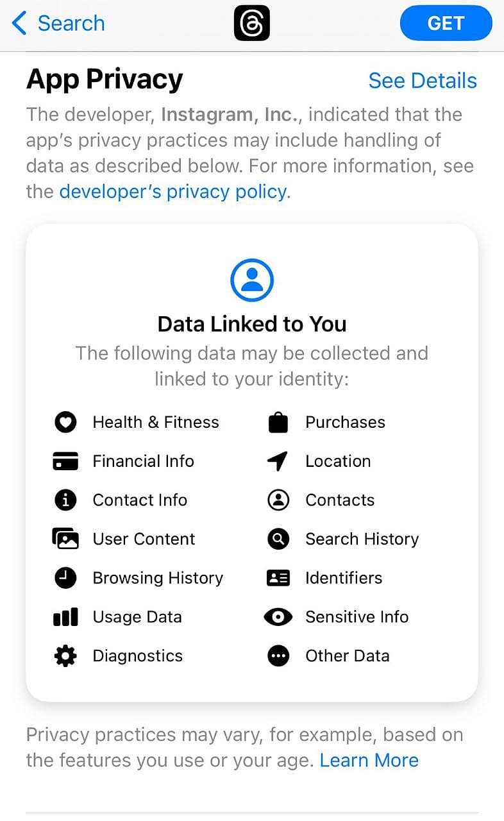Tap the Sensitive Info eye icon
Viewport: 504px width, 821px height.
click(x=278, y=617)
